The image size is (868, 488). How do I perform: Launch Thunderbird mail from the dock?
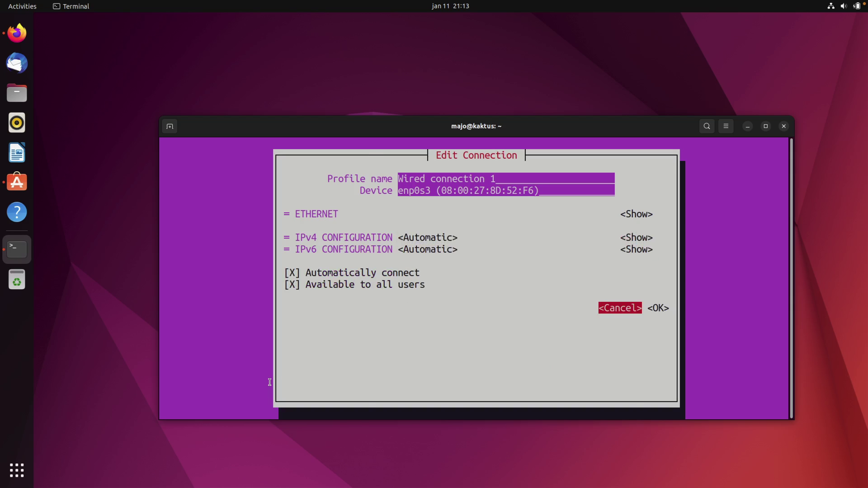tap(17, 63)
